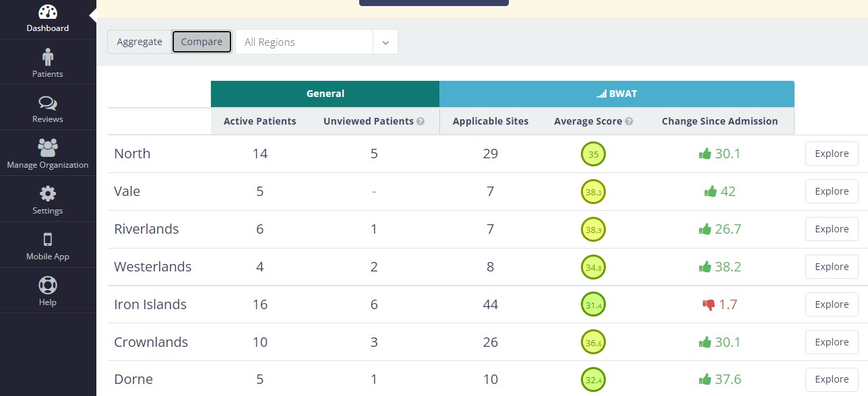
Task: Explore the North region
Action: point(832,154)
